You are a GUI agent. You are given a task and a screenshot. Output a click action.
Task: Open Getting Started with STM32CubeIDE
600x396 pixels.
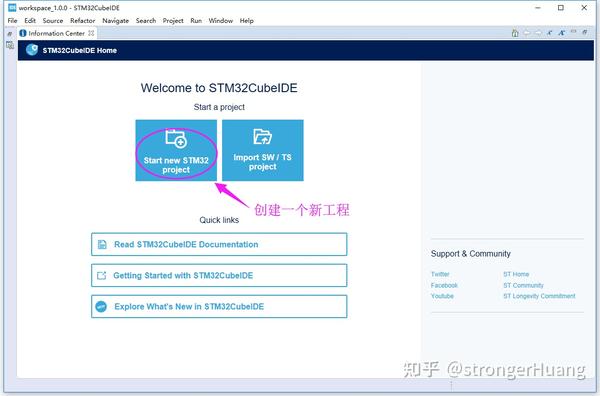click(219, 275)
